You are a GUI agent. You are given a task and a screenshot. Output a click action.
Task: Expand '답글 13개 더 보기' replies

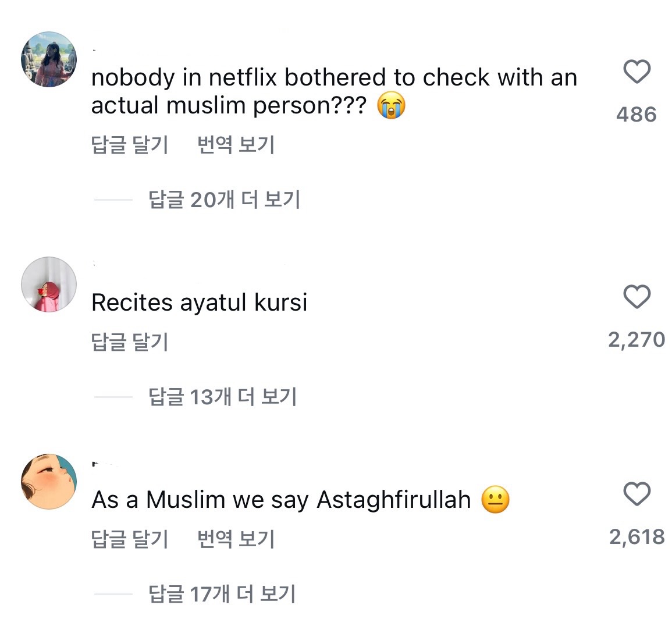click(222, 397)
